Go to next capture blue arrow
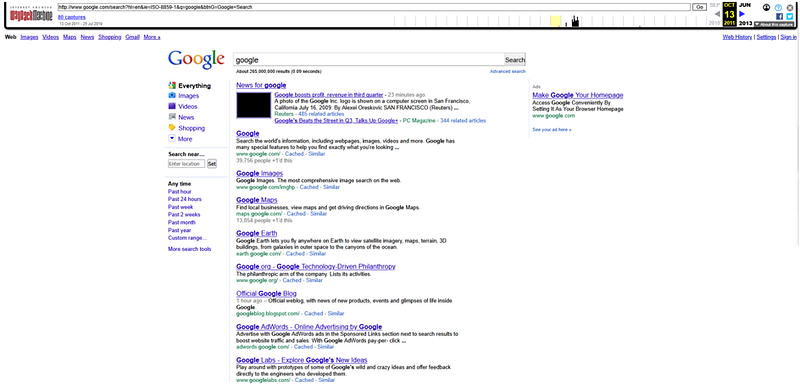Screen dimensions: 800x385 tap(742, 14)
